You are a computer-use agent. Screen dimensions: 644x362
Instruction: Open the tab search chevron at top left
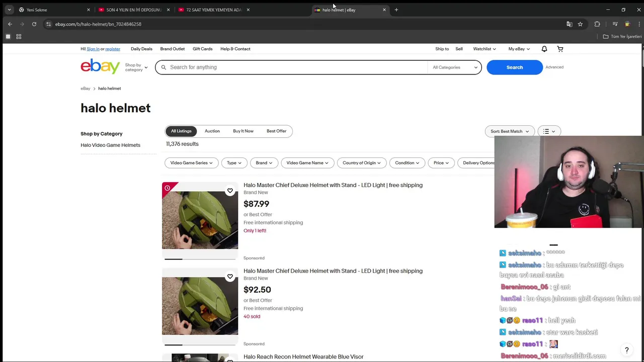point(9,10)
